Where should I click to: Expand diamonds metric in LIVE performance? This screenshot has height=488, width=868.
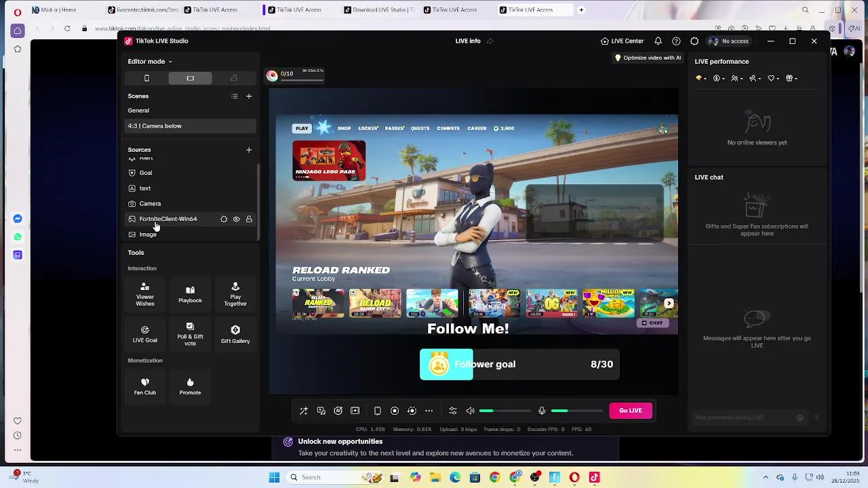tap(701, 79)
